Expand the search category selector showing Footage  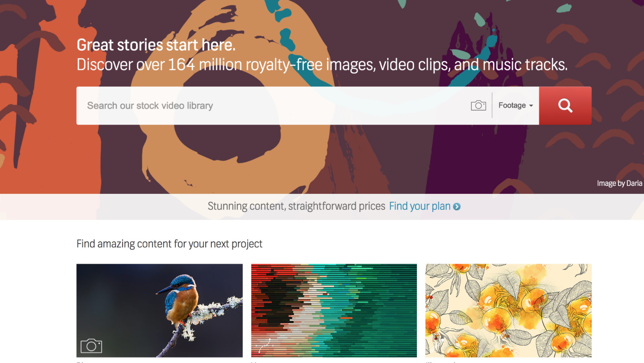(x=515, y=105)
